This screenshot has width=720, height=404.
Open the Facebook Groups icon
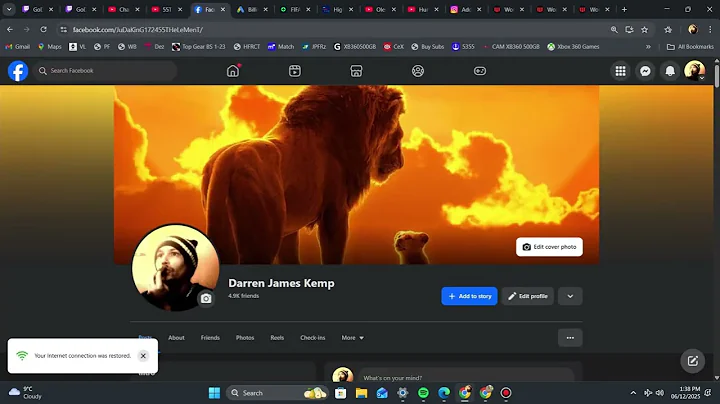click(x=418, y=71)
